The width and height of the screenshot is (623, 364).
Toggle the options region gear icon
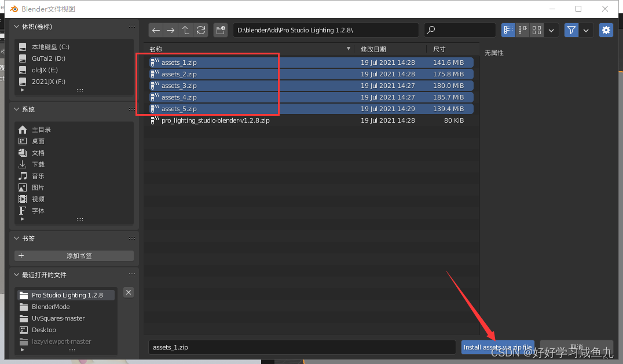(x=606, y=30)
